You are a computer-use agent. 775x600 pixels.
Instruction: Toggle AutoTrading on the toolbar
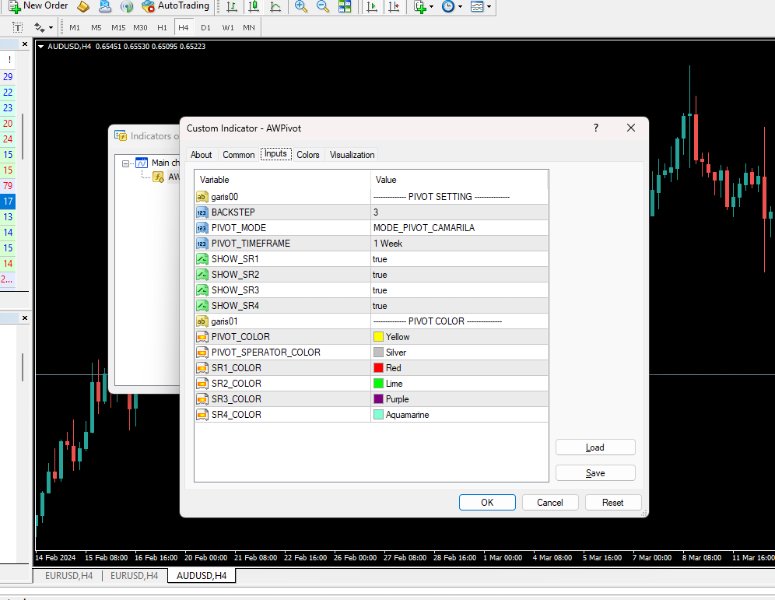point(175,6)
